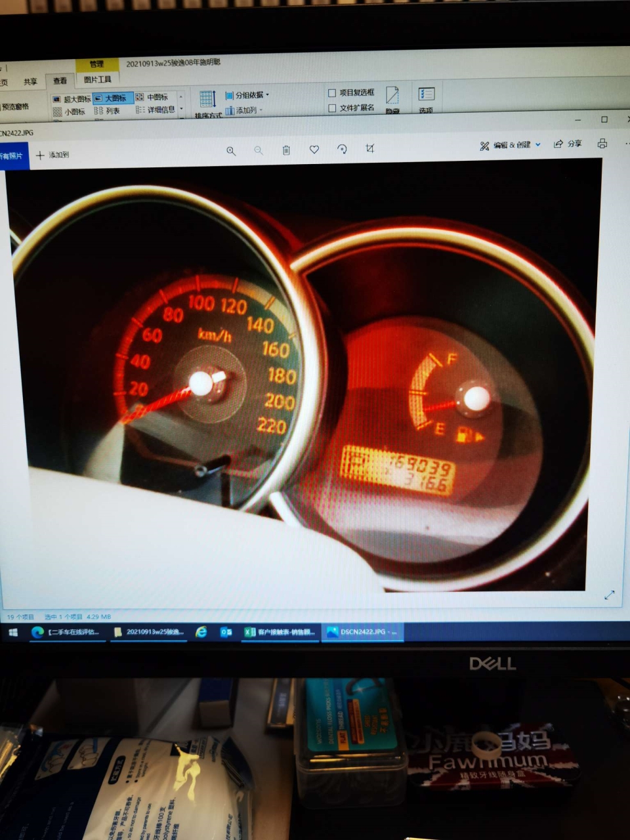The image size is (630, 840).
Task: Print the photo
Action: point(602,143)
